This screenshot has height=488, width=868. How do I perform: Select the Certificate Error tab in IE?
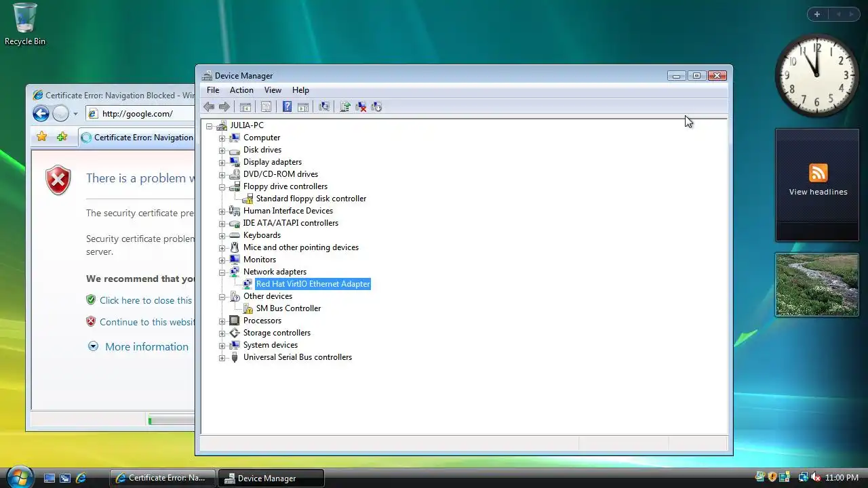pos(137,137)
